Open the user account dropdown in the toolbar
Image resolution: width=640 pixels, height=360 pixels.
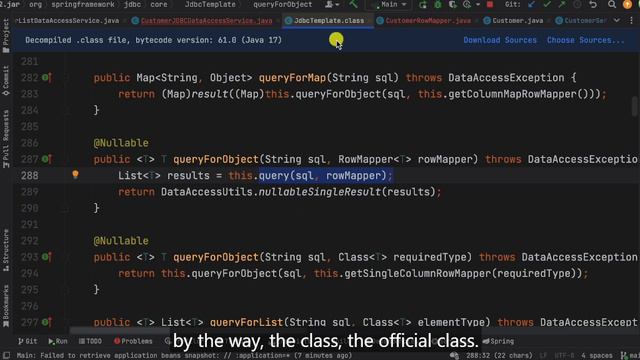332,4
